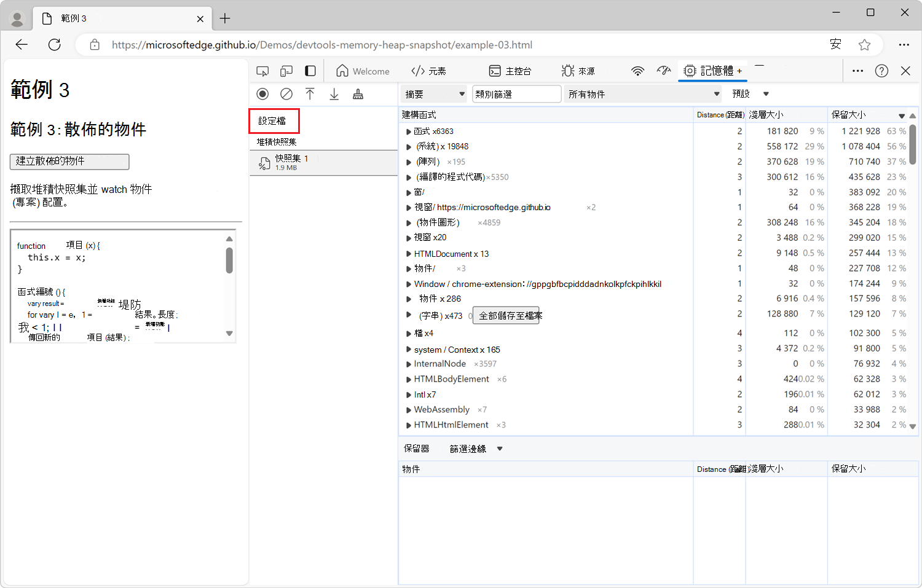Select the 範例 3 browser tab
Screen dimensions: 922x588
[x=122, y=19]
